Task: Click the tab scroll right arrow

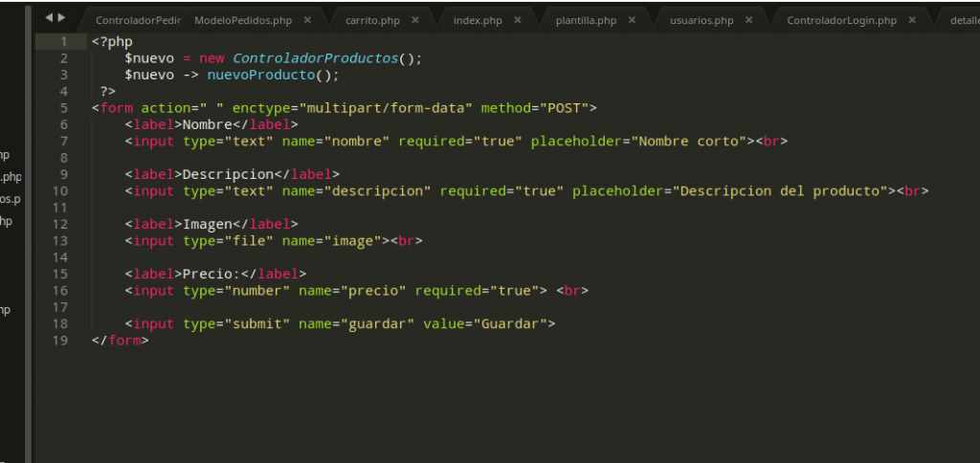Action: (x=62, y=17)
